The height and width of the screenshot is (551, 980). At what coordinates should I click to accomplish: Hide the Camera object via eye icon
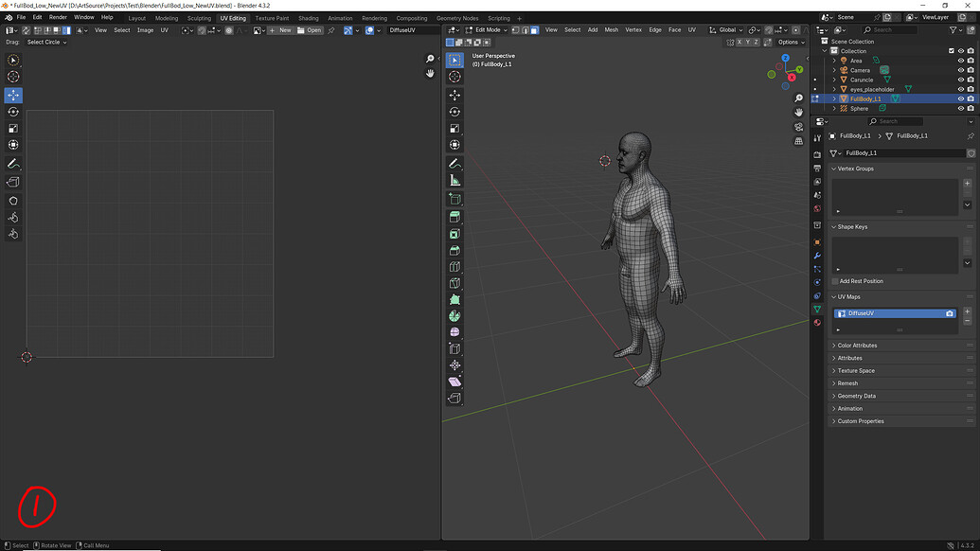click(x=961, y=70)
